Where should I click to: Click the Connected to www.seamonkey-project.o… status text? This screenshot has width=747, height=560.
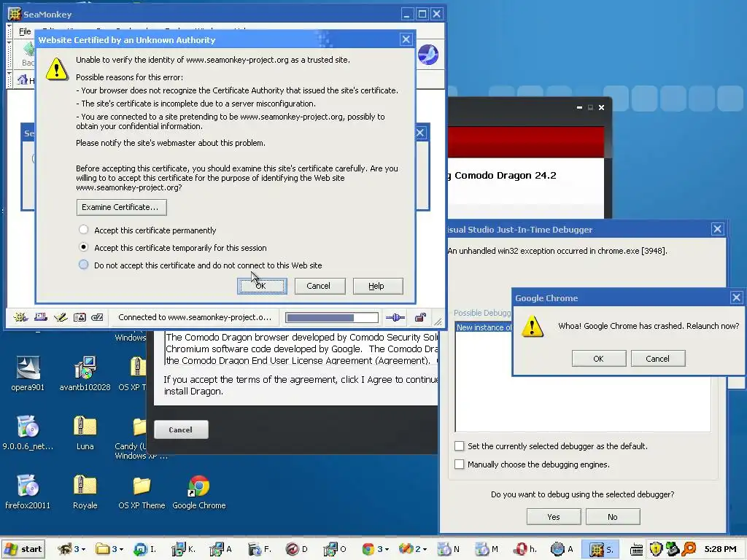(x=195, y=318)
